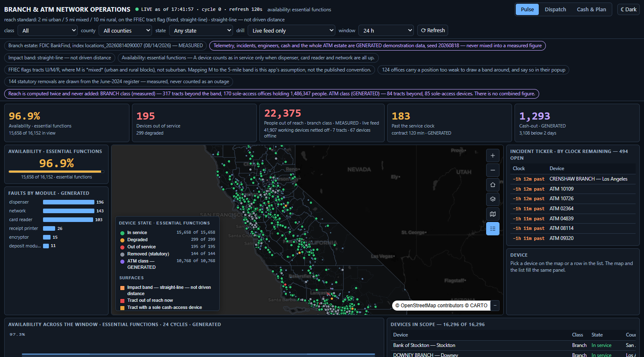Select the ATM 08114 incident row
The image size is (644, 357).
tap(573, 228)
